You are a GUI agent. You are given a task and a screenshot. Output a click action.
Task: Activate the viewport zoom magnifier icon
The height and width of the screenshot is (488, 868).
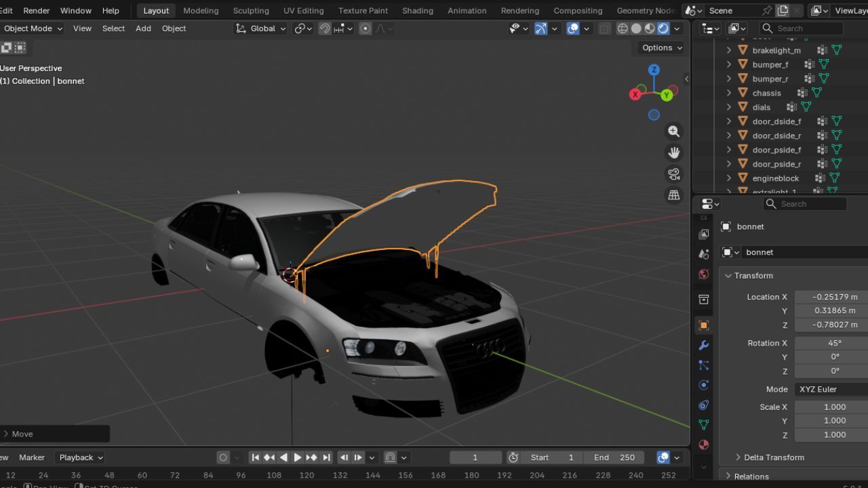(674, 131)
